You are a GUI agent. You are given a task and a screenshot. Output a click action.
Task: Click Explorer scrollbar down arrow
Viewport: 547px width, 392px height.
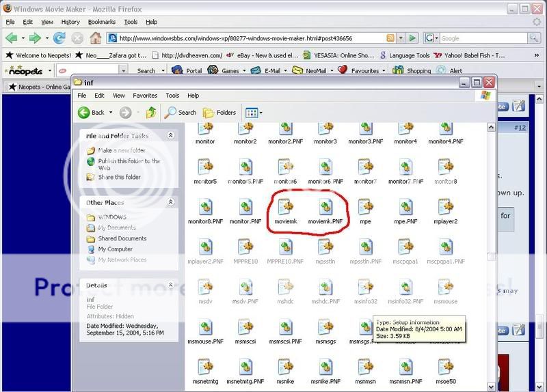491,387
